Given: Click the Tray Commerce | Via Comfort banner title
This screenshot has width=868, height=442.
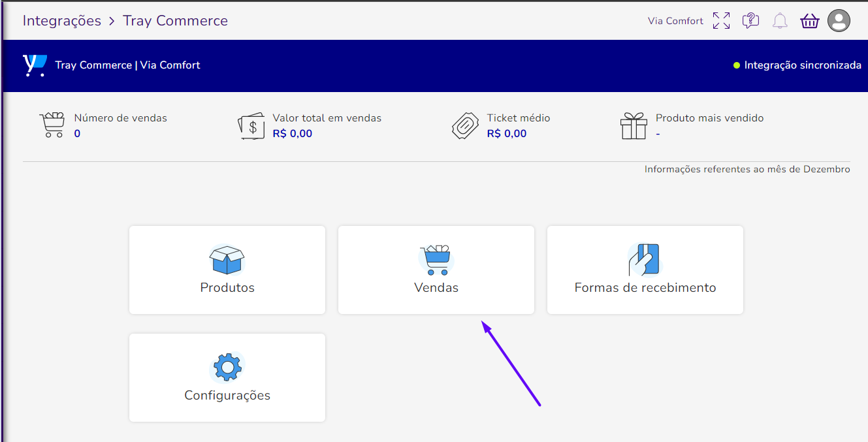Looking at the screenshot, I should (128, 65).
